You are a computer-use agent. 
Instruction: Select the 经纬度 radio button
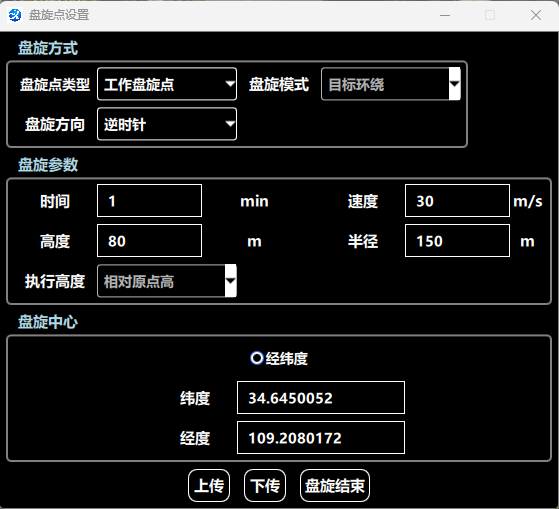tap(257, 358)
